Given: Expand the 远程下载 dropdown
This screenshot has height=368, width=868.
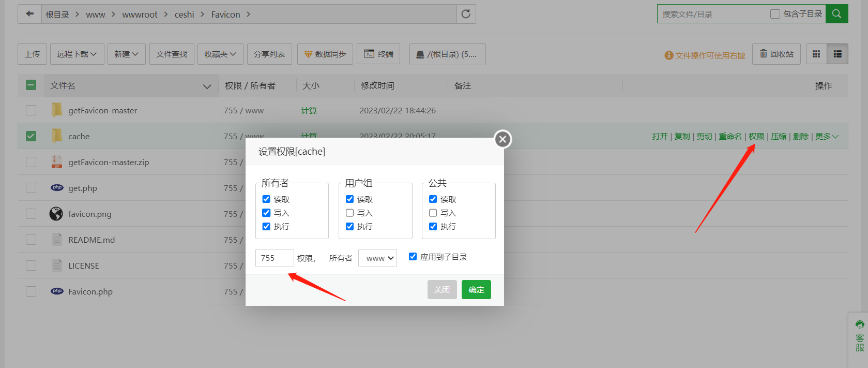Looking at the screenshot, I should pos(77,54).
